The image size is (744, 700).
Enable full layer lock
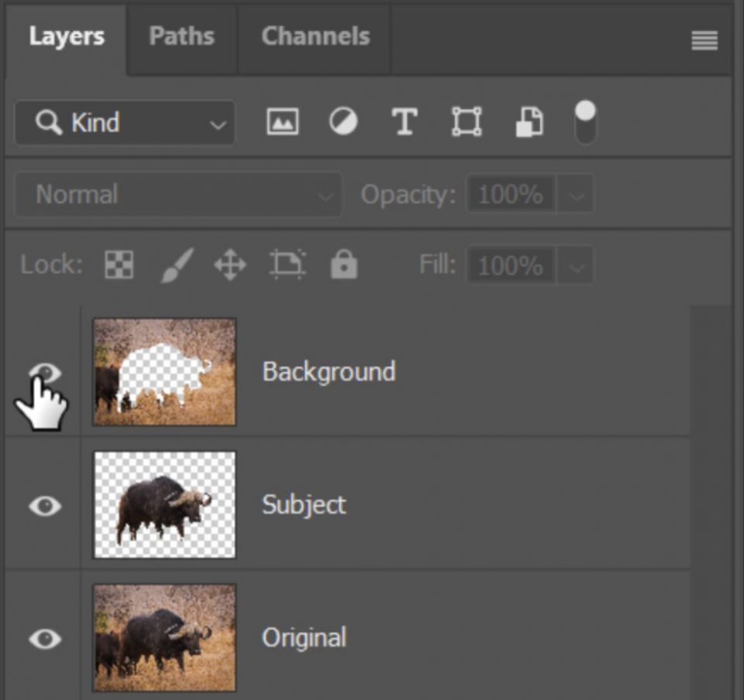tap(343, 264)
